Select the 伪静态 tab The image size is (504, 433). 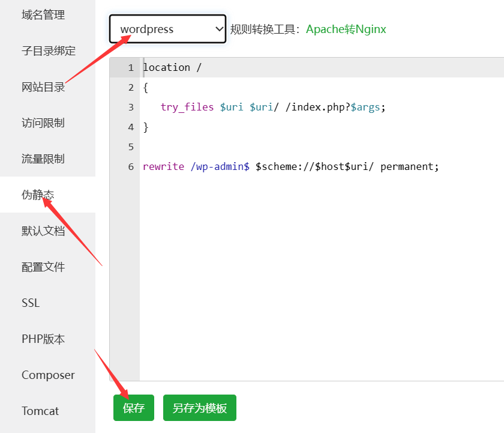(x=38, y=195)
